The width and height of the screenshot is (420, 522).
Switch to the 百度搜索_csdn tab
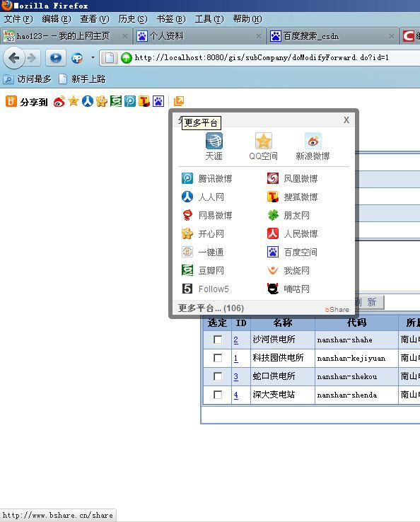tap(333, 36)
